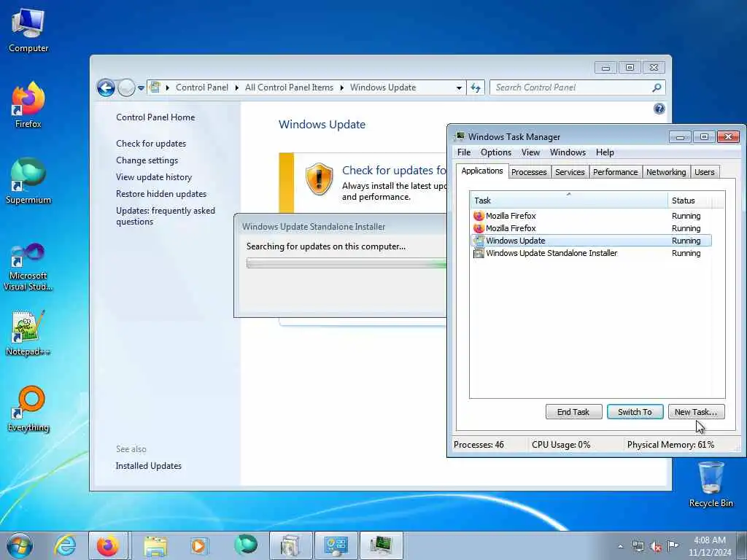Select the Windows Update task row
747x560 pixels.
point(591,241)
